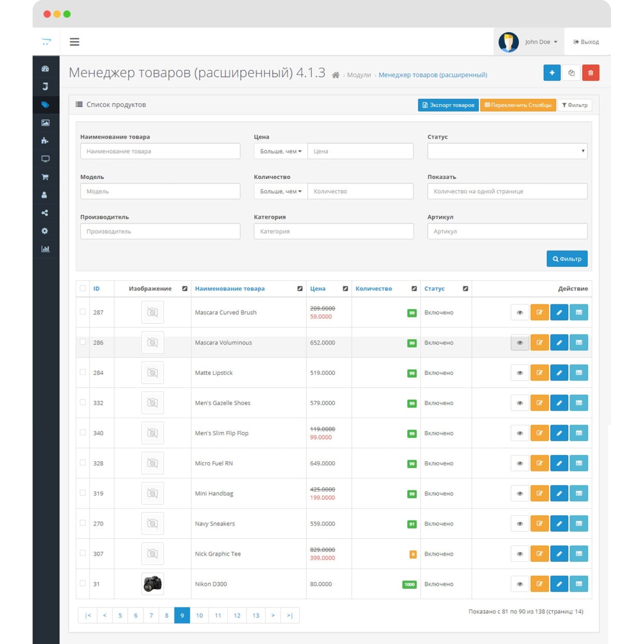Check the checkbox for product 319
Screen dimensions: 644x644
click(x=83, y=493)
